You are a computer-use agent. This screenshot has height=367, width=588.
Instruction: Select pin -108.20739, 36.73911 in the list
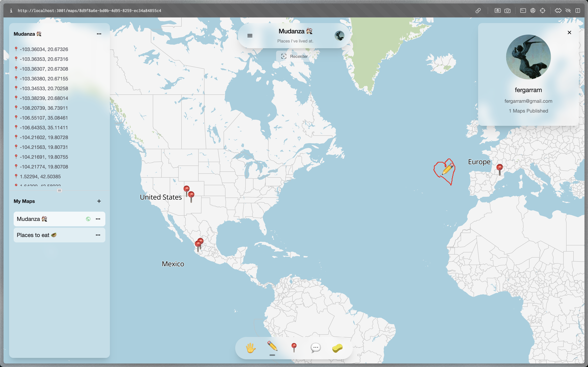44,108
